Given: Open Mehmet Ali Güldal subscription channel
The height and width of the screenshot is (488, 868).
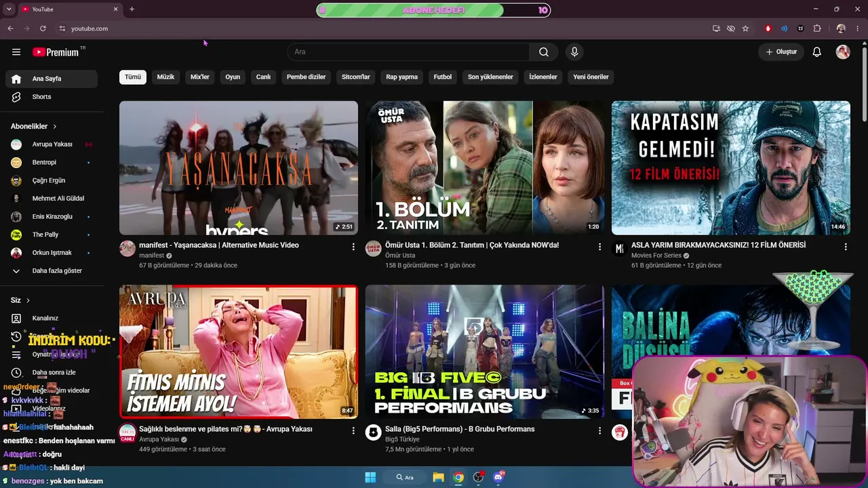Looking at the screenshot, I should click(52, 199).
